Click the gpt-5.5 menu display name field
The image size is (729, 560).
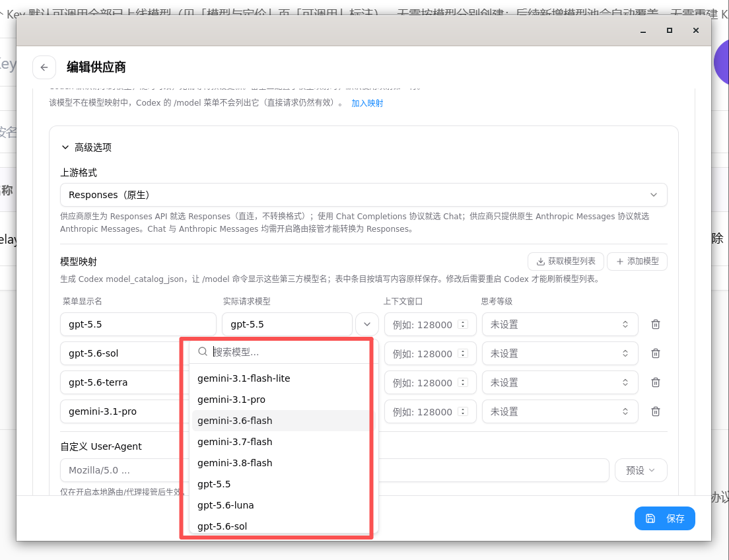[138, 324]
